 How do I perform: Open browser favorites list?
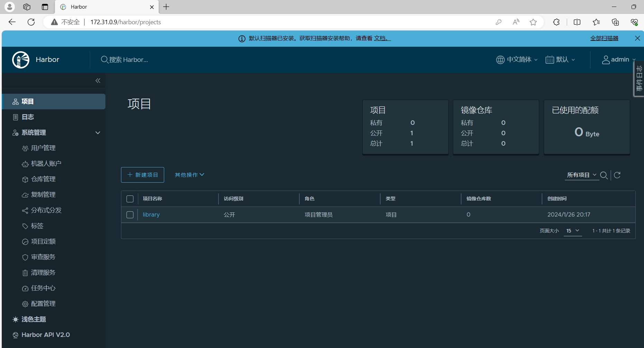tap(596, 22)
